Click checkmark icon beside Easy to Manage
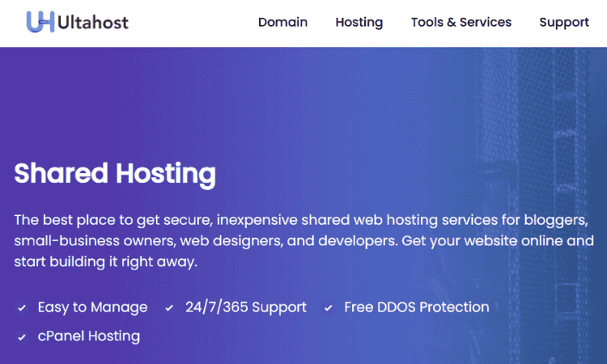 pos(21,308)
